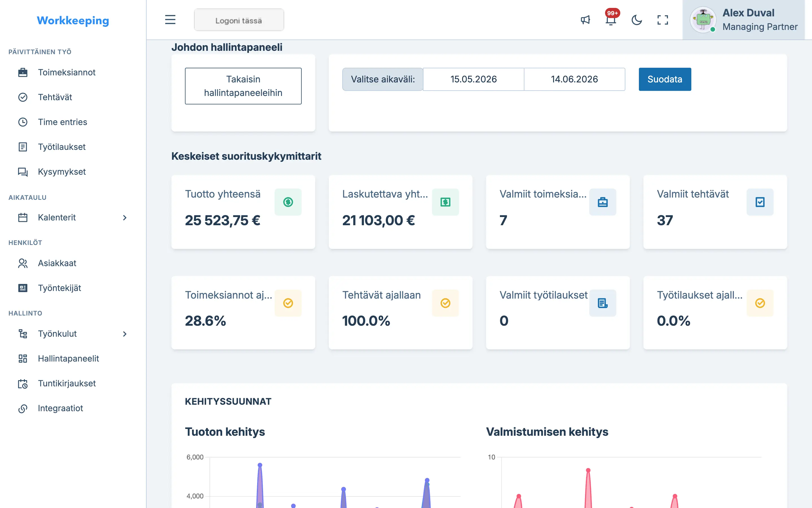
Task: Click the Valmiit toimeksiannot briefcase icon
Action: [603, 202]
